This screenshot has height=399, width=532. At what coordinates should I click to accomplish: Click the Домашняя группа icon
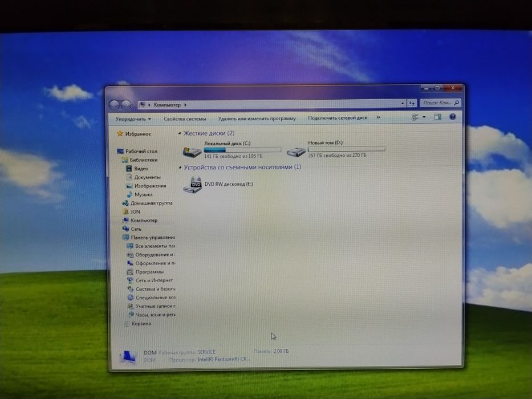125,203
